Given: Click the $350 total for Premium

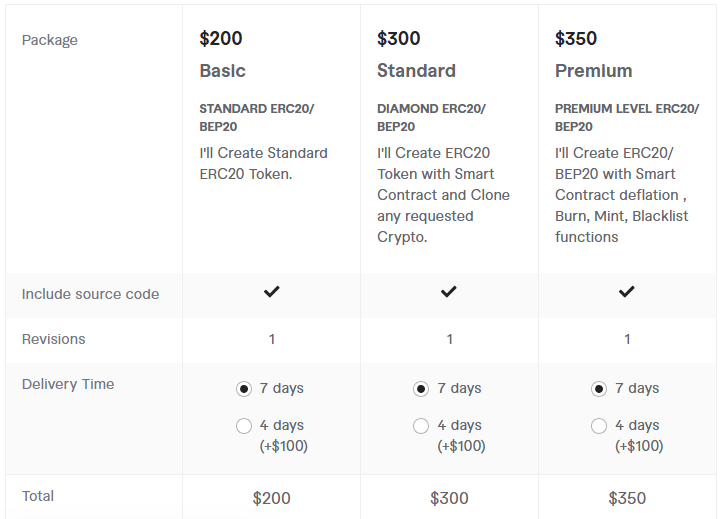Looking at the screenshot, I should coord(627,498).
